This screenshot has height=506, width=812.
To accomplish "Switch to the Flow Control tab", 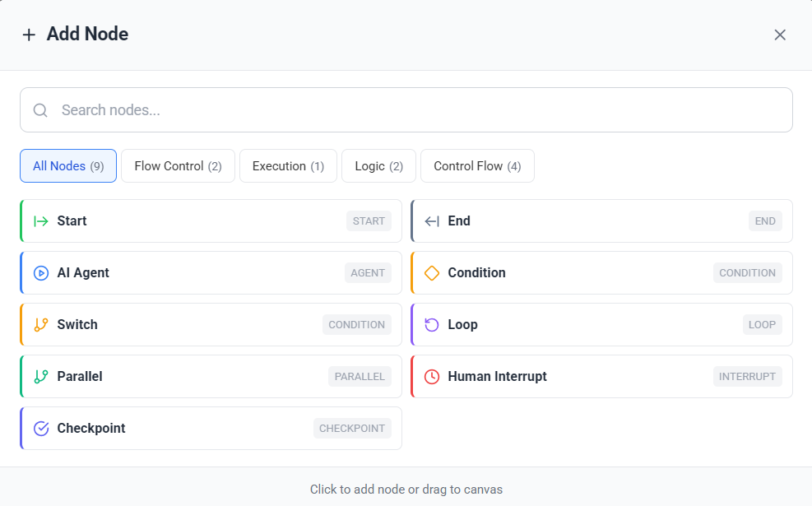I will [x=178, y=166].
